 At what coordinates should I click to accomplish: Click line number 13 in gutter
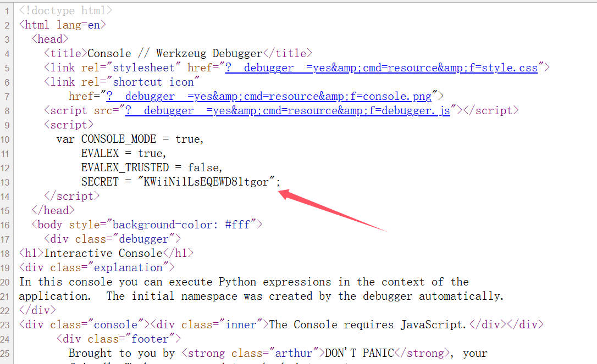5,182
